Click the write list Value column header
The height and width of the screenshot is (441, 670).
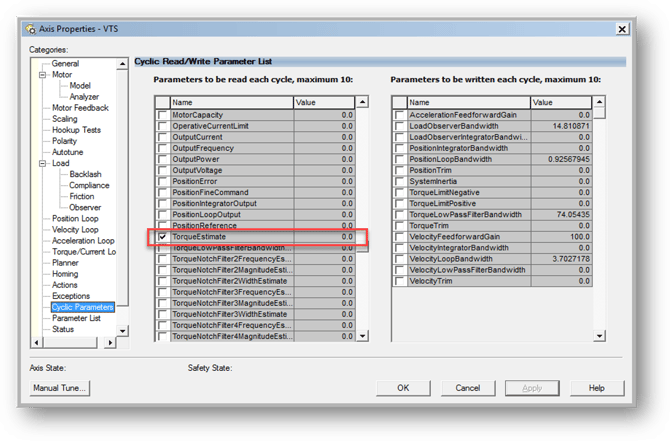click(561, 103)
